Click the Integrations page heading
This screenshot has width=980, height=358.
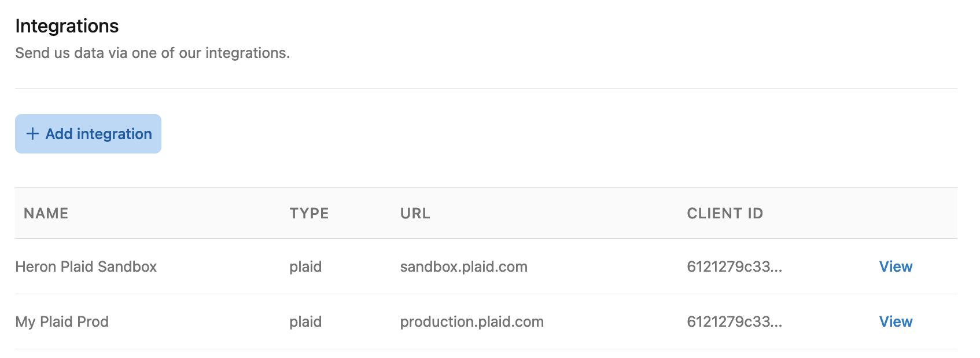point(67,26)
